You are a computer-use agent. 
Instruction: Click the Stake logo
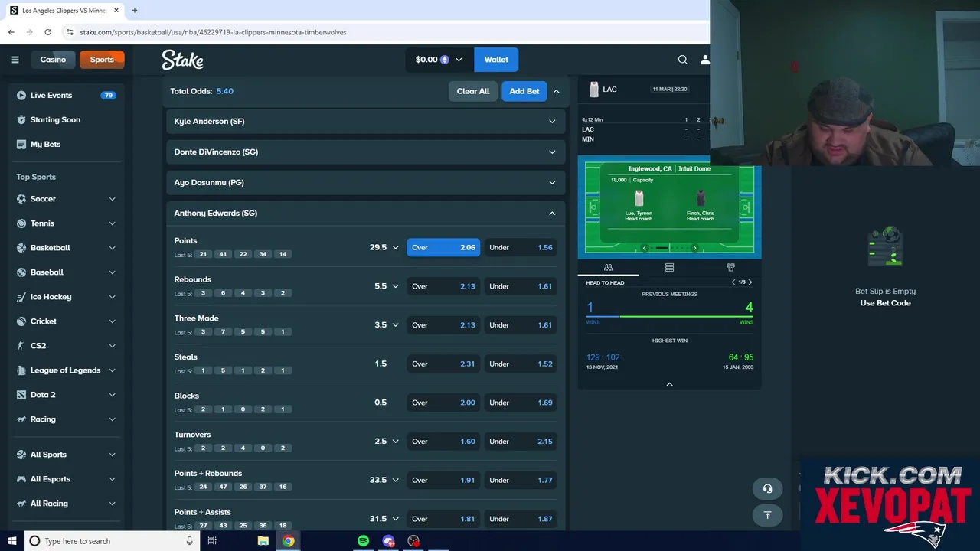pyautogui.click(x=182, y=60)
